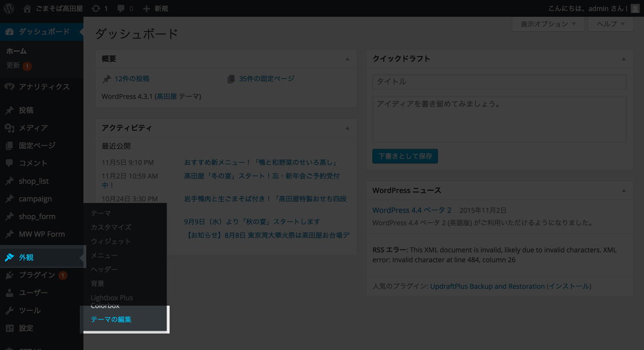This screenshot has height=350, width=644.
Task: Click the 外観 paintbrush icon
Action: pyautogui.click(x=10, y=257)
